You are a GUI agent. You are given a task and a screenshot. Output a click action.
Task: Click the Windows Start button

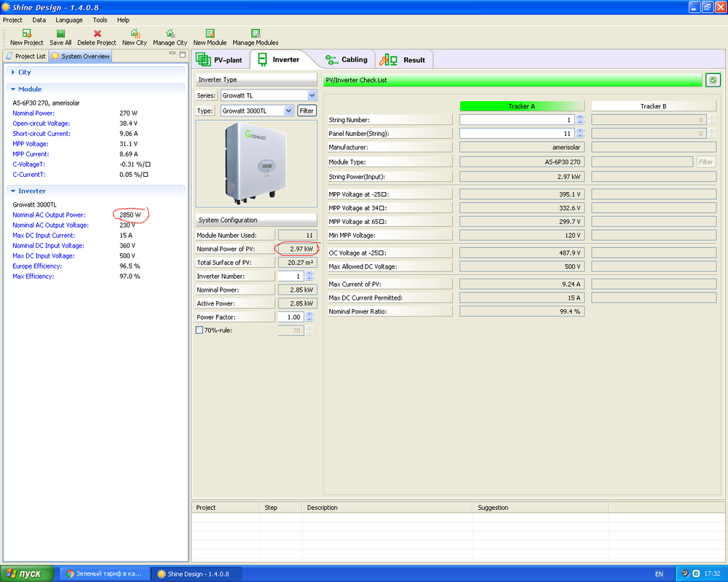coord(27,574)
